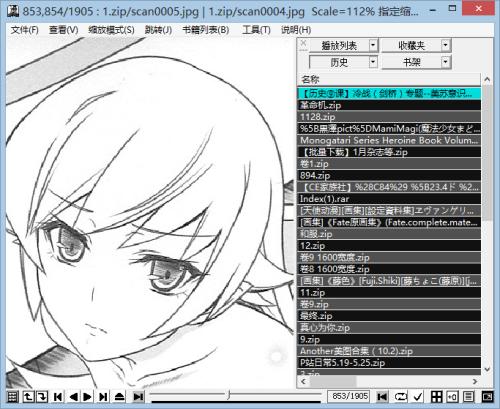Click the previous book up-arrow icon

(28, 397)
